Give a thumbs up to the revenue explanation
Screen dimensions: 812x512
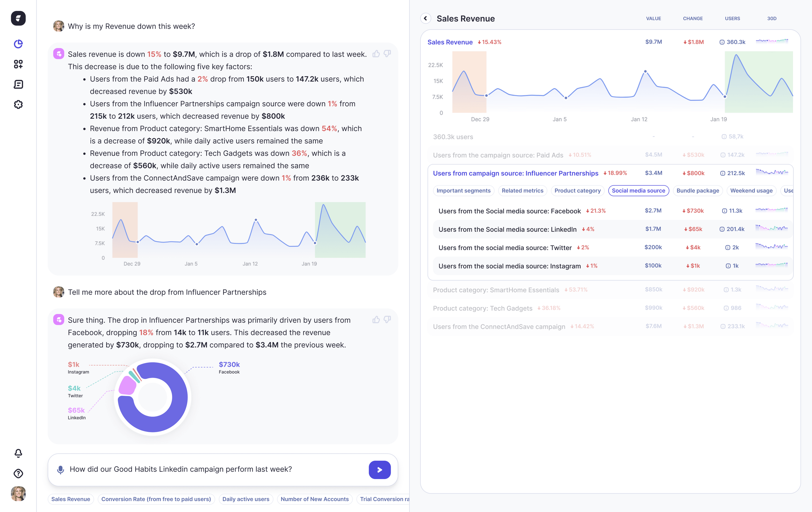(x=376, y=54)
